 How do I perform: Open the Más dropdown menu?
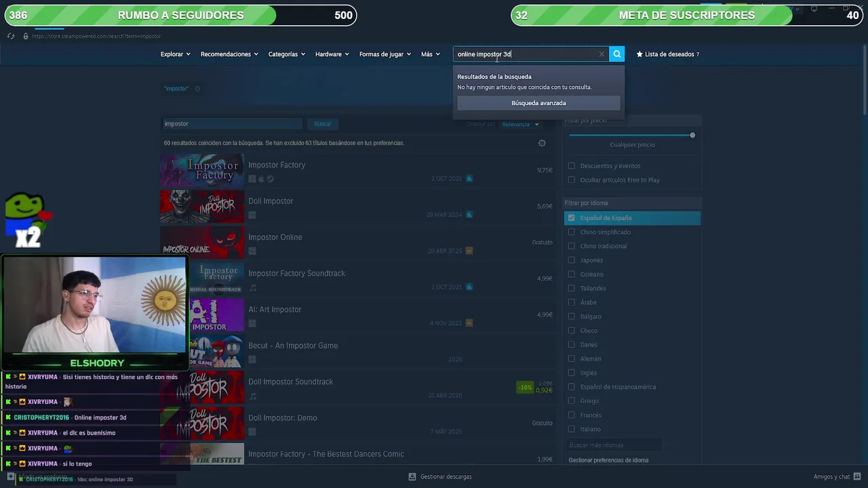point(430,54)
